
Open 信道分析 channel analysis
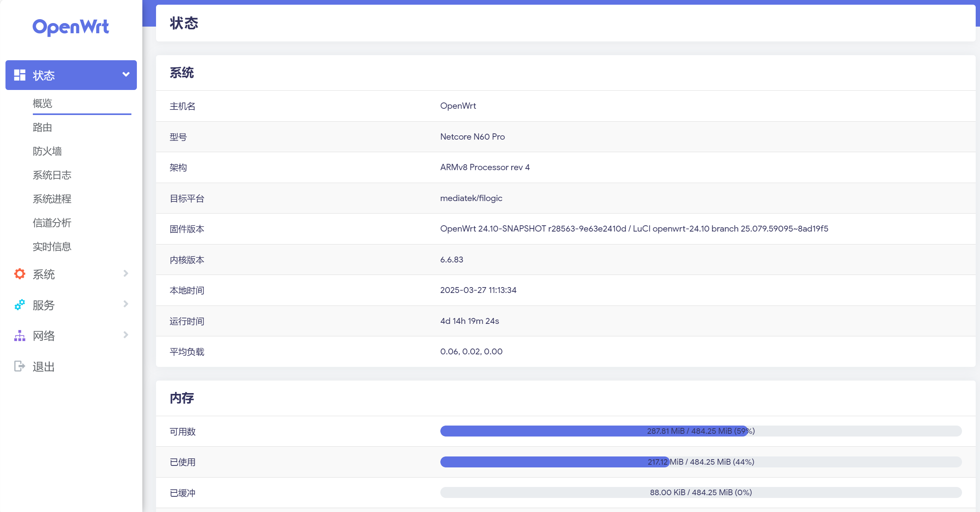tap(52, 223)
